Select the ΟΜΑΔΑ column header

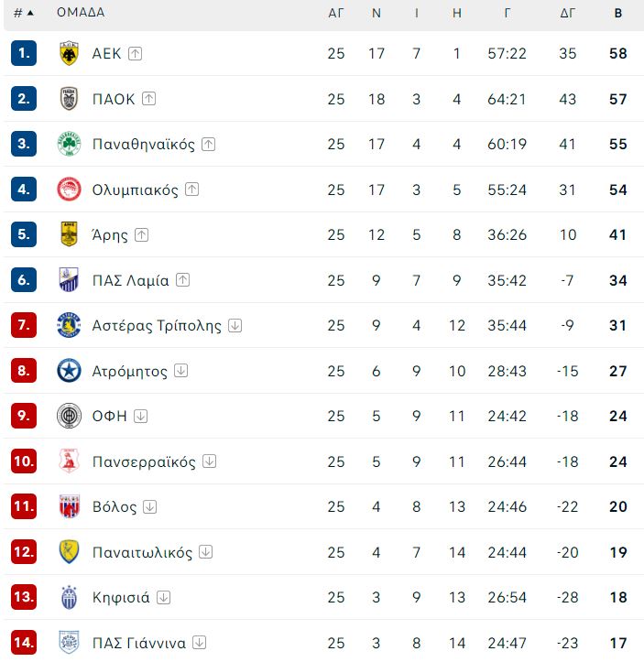point(81,13)
